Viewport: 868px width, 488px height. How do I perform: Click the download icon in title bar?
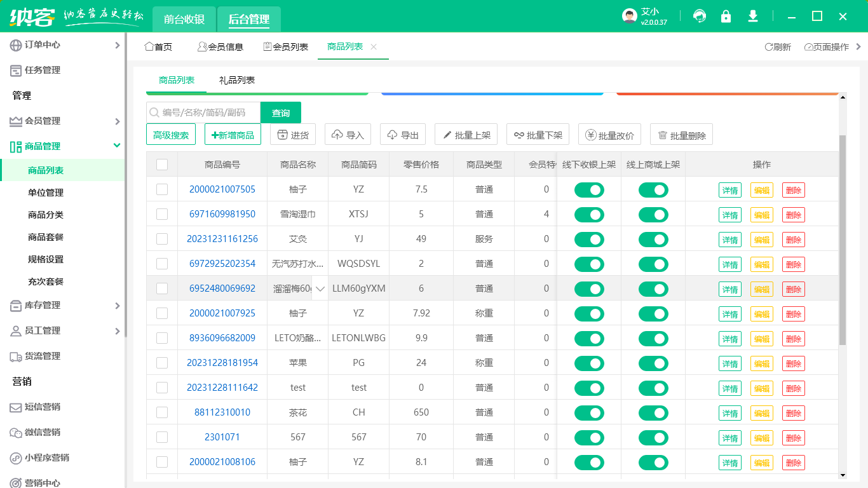click(x=753, y=16)
